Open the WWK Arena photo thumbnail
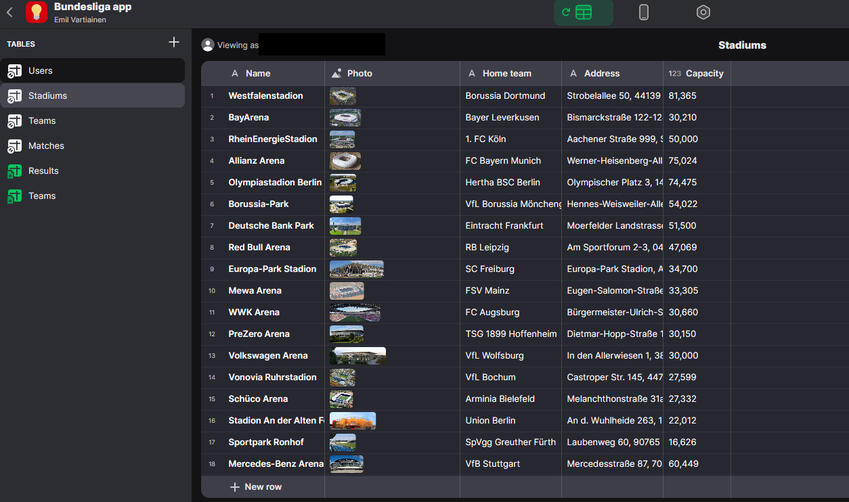 [355, 312]
